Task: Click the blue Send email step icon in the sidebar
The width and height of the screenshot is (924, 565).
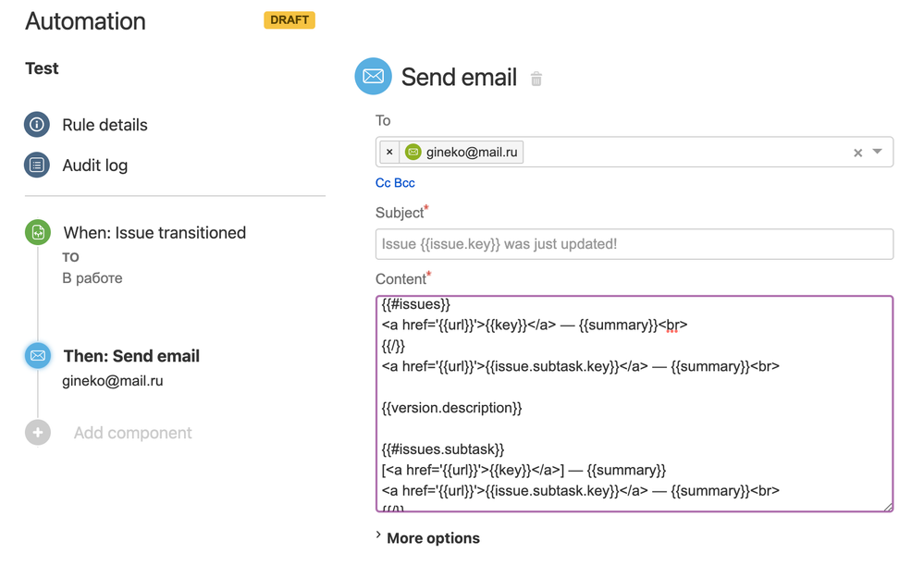Action: click(38, 355)
